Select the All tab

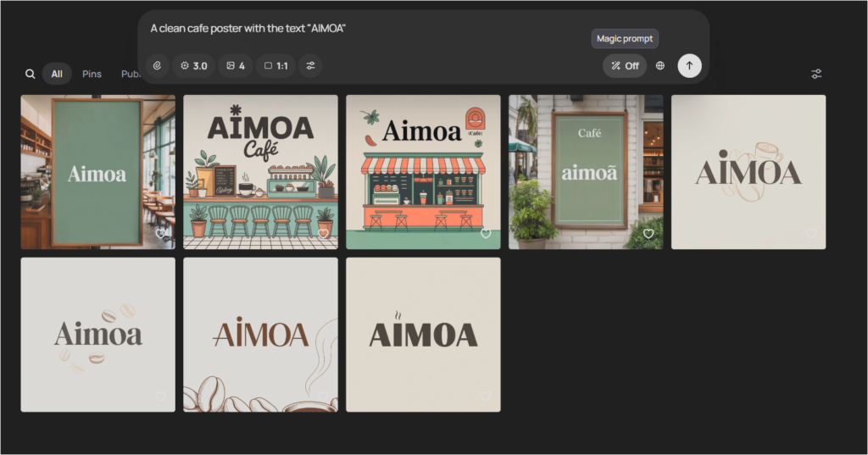[57, 74]
